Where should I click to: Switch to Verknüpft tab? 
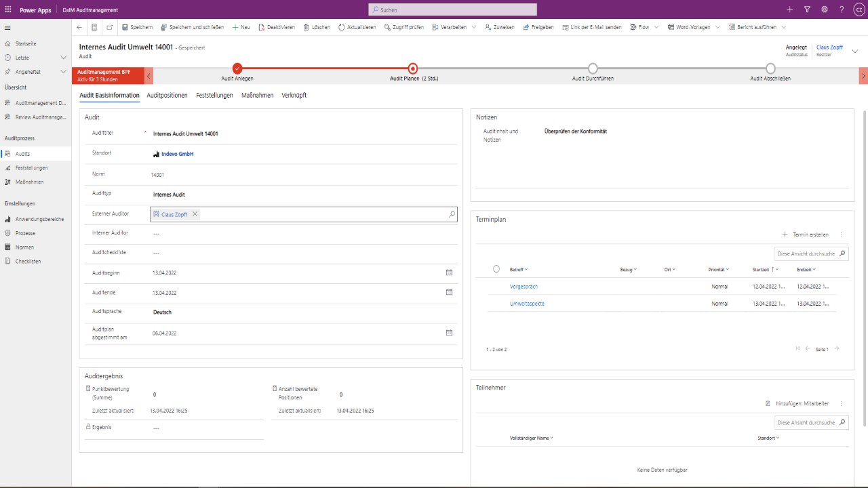click(x=294, y=96)
